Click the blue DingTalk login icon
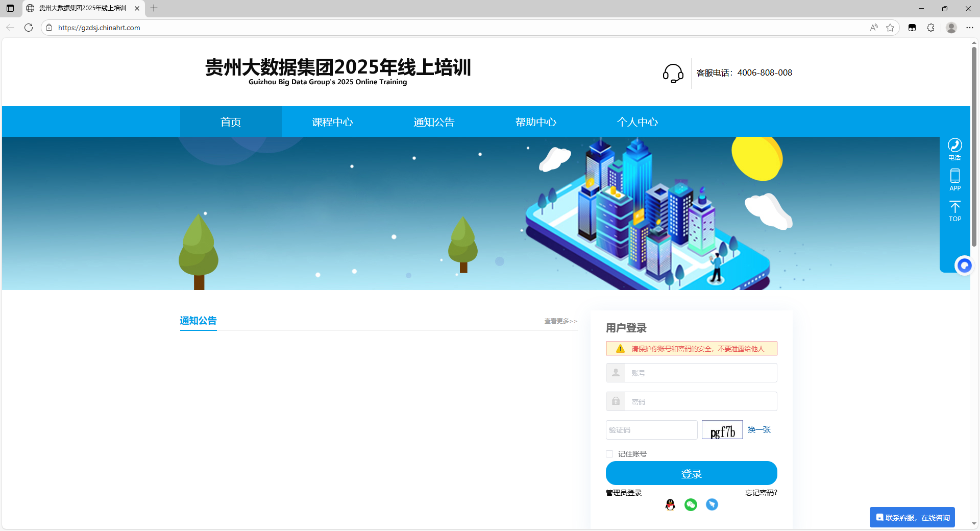This screenshot has width=980, height=531. pos(712,504)
